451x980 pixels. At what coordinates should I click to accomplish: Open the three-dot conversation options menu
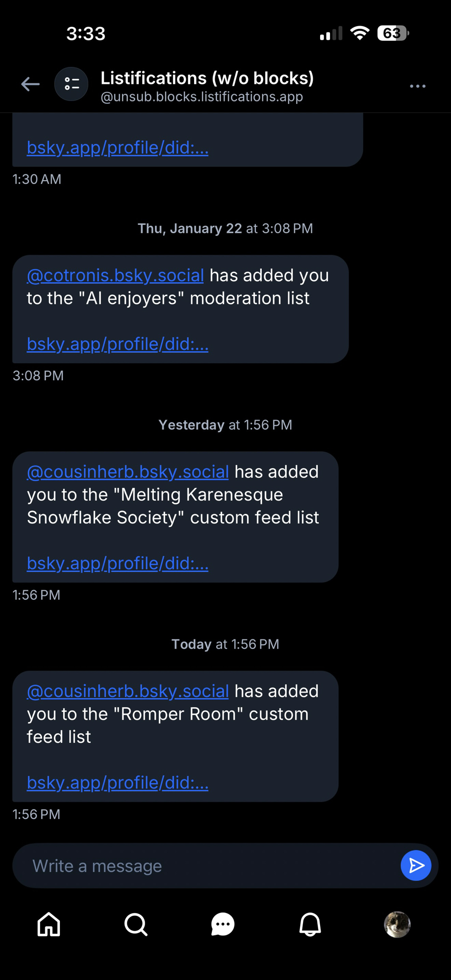(x=417, y=86)
